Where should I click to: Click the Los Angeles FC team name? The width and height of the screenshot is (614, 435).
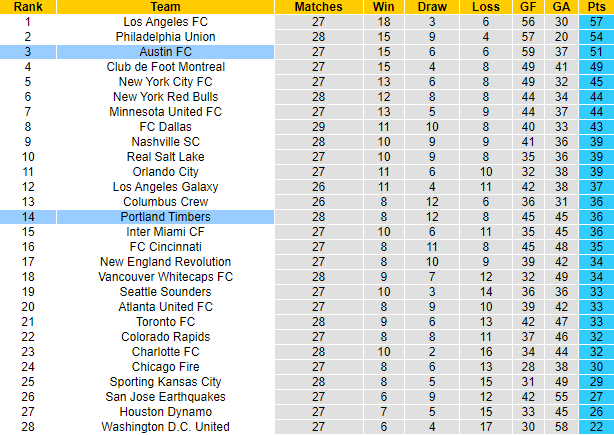[x=166, y=21]
